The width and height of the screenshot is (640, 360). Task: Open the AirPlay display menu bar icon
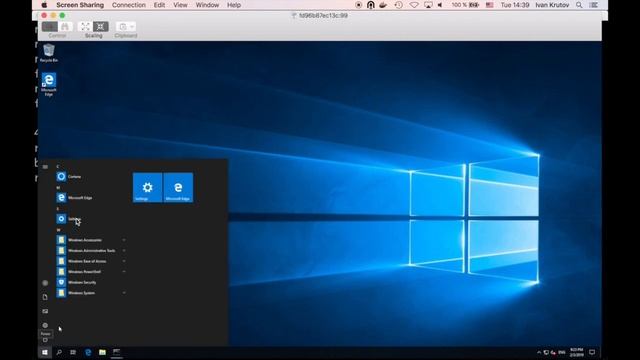coord(428,5)
